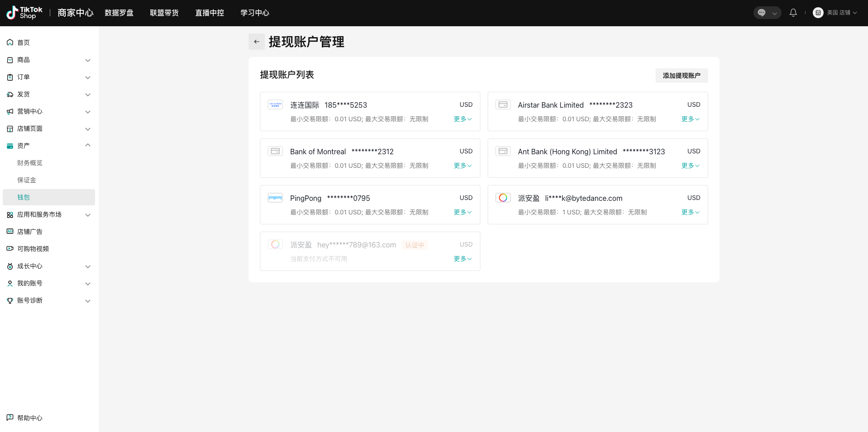Click the 认证中 status tag
Screen dimensions: 868x432
tap(415, 245)
